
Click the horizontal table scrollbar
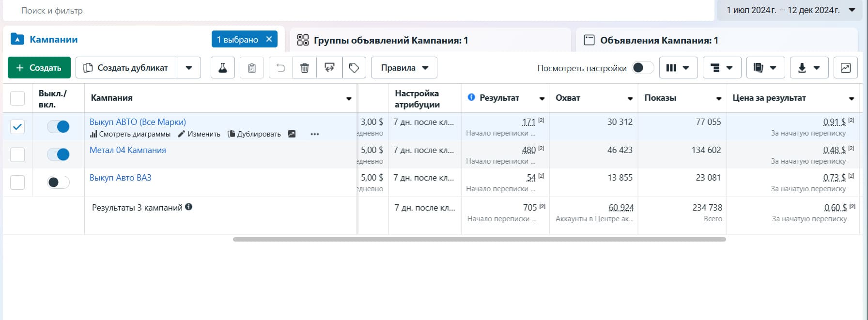pyautogui.click(x=479, y=239)
